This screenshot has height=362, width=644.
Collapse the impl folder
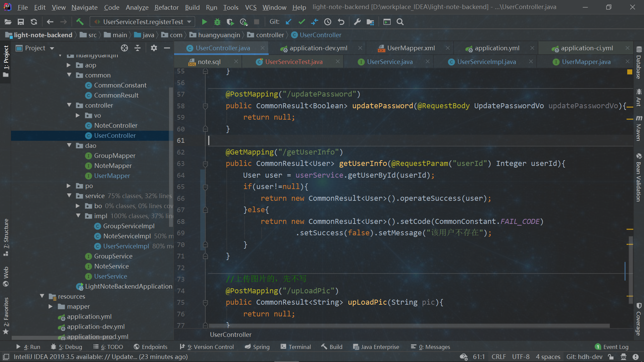(78, 216)
